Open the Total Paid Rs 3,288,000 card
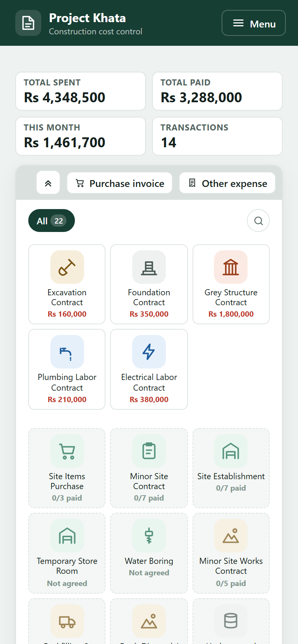The height and width of the screenshot is (644, 298). click(x=217, y=91)
